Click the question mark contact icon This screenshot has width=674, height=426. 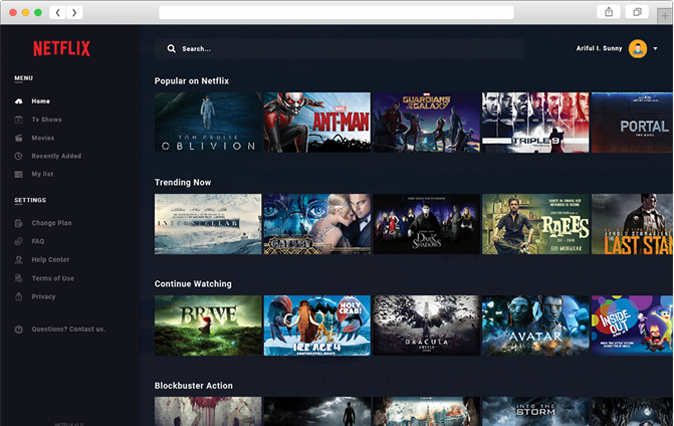18,329
